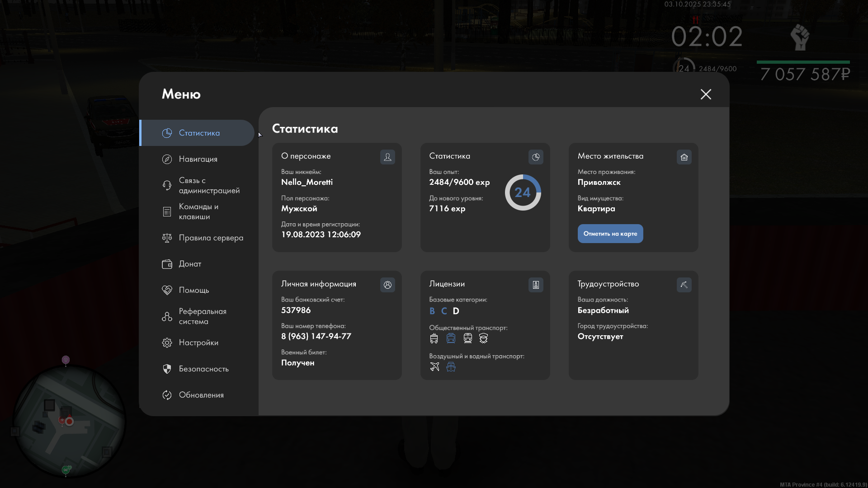Open the Навигация menu section

click(x=198, y=159)
